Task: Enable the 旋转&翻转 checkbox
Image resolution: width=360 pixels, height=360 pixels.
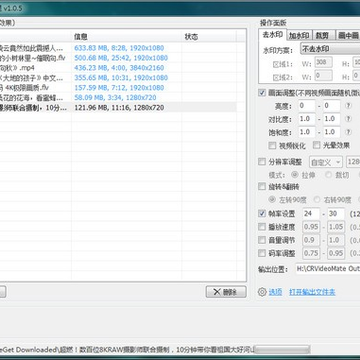Action: (262, 186)
